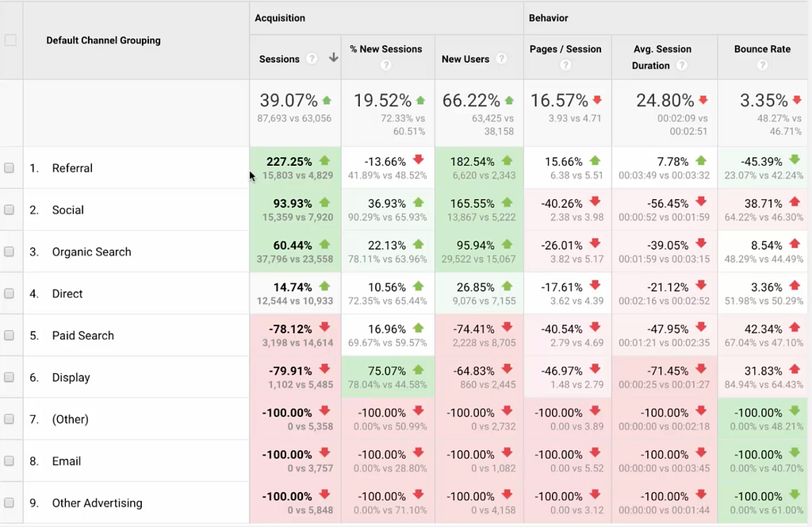Drill into the Display channel
Viewport: 812px width, 527px height.
coord(71,378)
